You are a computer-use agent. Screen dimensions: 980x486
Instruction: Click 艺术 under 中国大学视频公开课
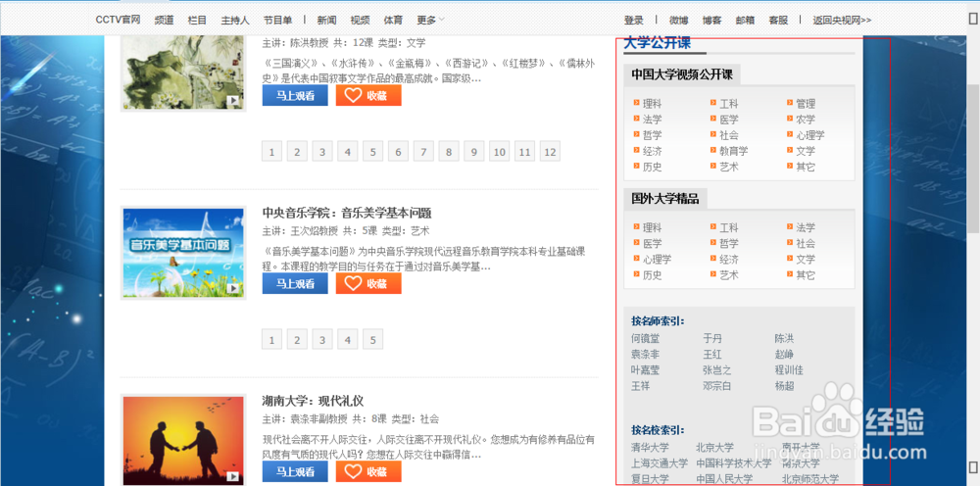[729, 167]
